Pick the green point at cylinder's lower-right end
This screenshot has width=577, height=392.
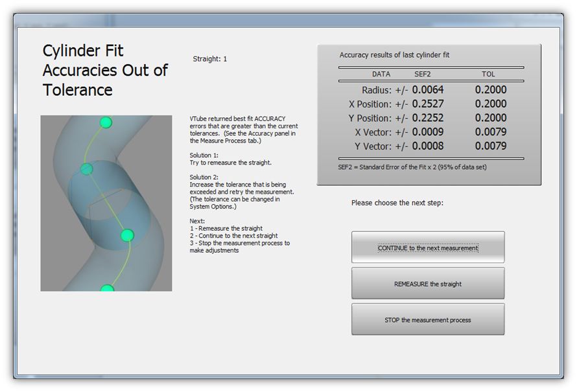(127, 235)
